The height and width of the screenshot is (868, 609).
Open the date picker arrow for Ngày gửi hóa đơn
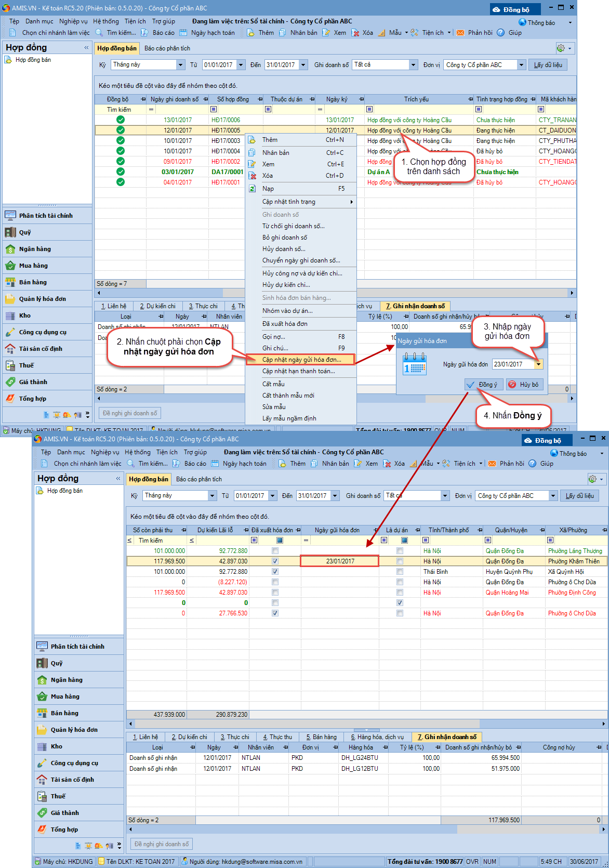pyautogui.click(x=538, y=364)
